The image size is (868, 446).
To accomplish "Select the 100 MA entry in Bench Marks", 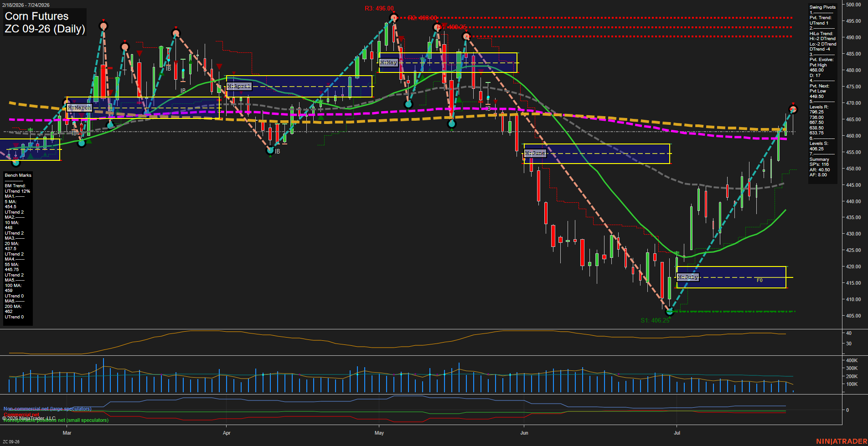I will [13, 286].
